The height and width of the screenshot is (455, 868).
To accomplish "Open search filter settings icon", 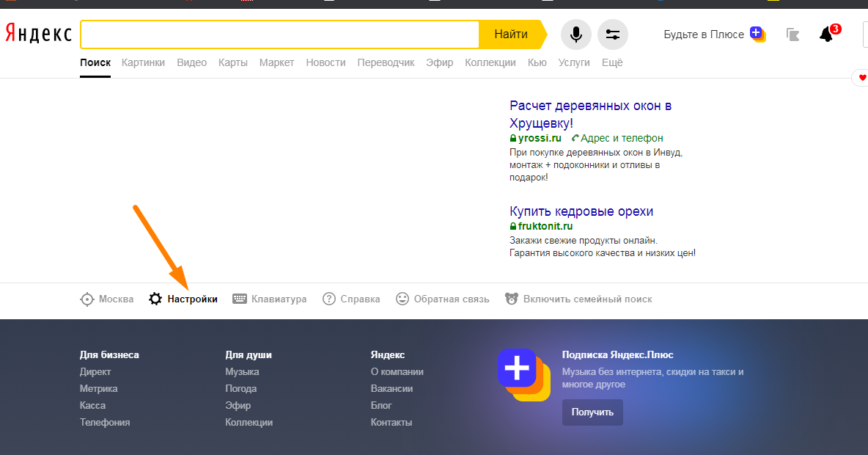I will [x=613, y=34].
